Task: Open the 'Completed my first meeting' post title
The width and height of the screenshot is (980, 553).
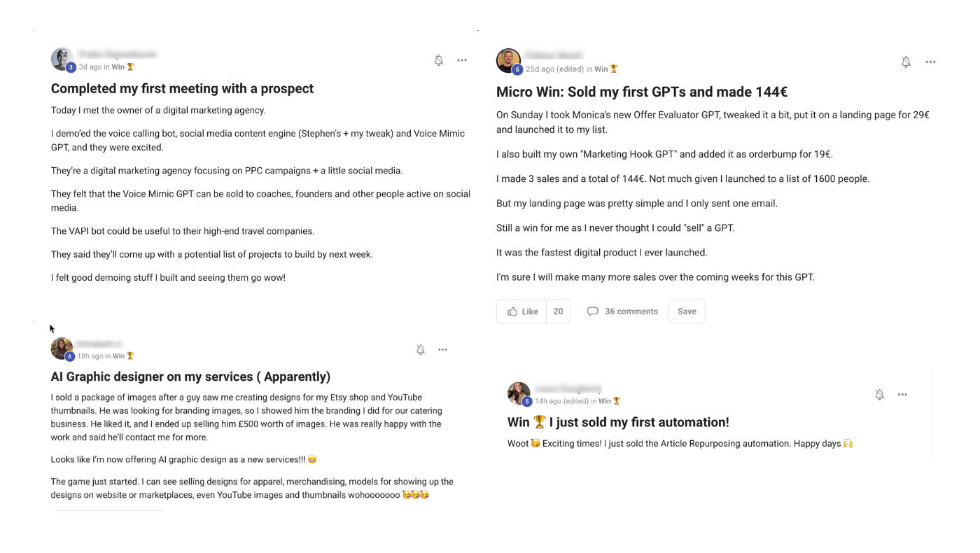Action: pyautogui.click(x=182, y=89)
